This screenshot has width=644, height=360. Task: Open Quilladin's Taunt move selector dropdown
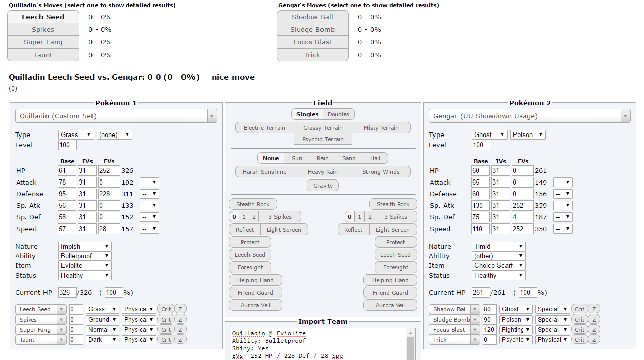[41, 340]
